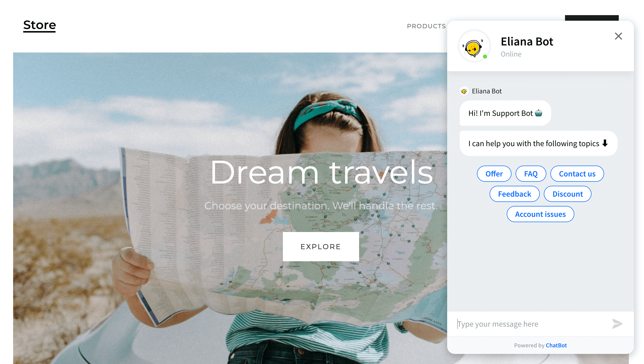
Task: Click the send message arrow icon
Action: point(617,324)
